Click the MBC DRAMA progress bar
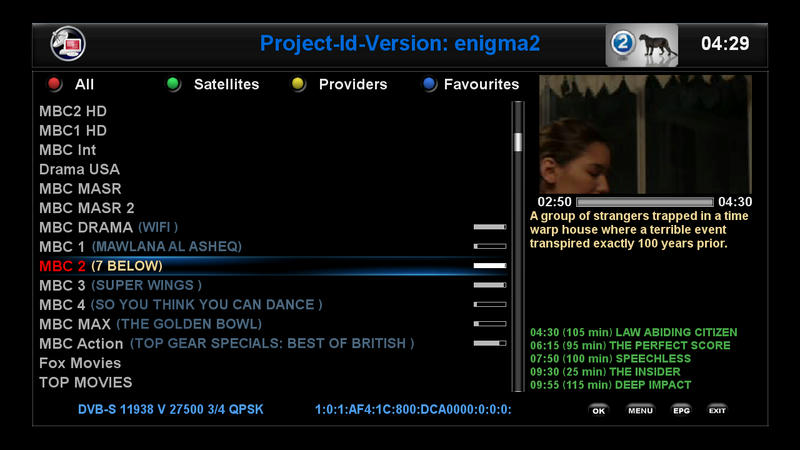Image resolution: width=800 pixels, height=450 pixels. tap(490, 227)
